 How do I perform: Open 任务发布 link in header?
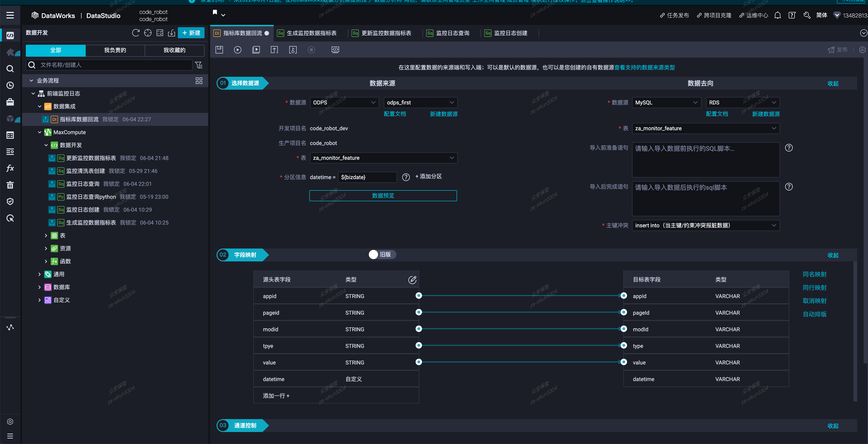(x=674, y=15)
